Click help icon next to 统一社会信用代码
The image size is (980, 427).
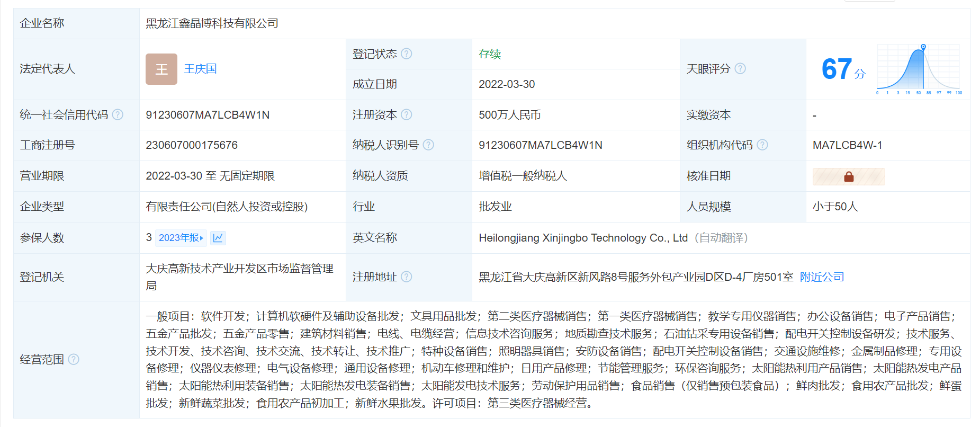(118, 114)
